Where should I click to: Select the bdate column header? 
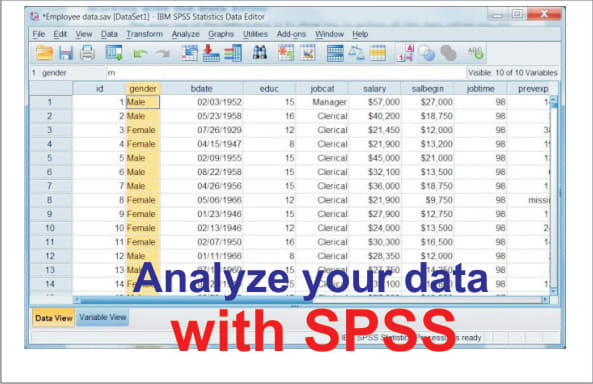click(202, 89)
